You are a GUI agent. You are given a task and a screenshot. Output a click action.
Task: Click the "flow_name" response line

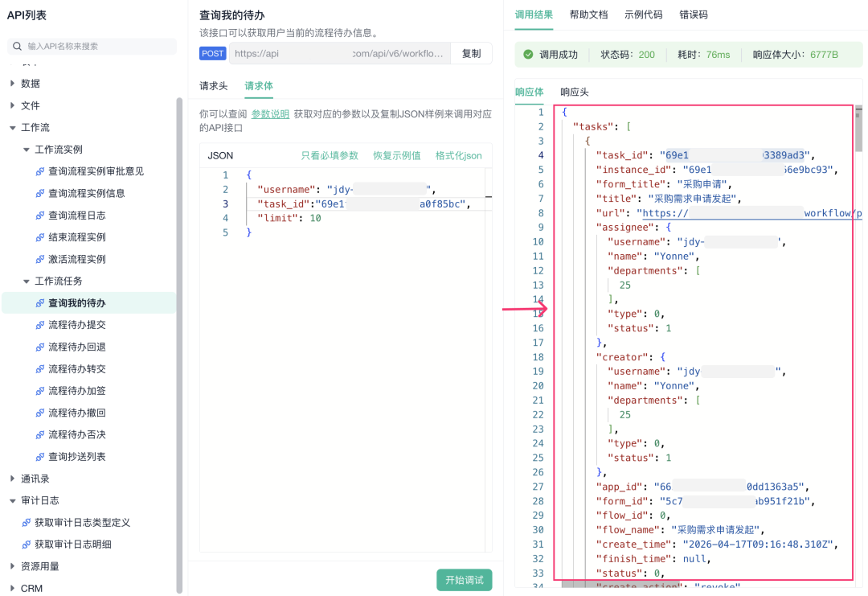point(681,530)
